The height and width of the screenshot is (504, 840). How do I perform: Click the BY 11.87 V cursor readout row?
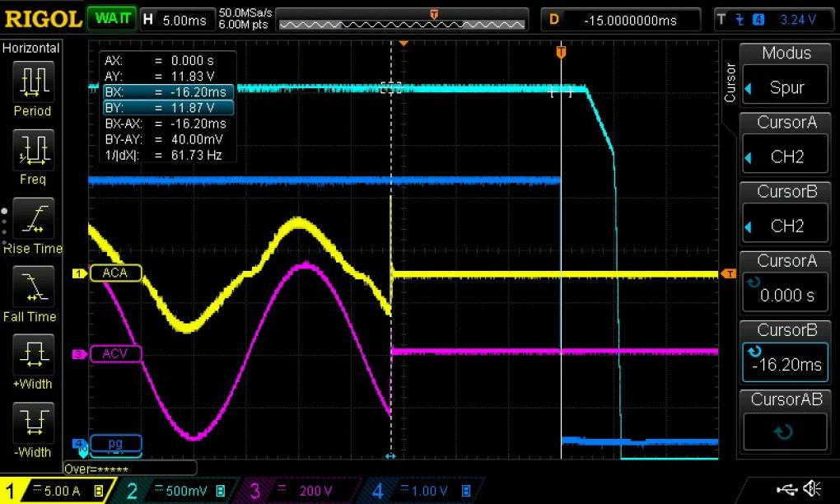(168, 108)
